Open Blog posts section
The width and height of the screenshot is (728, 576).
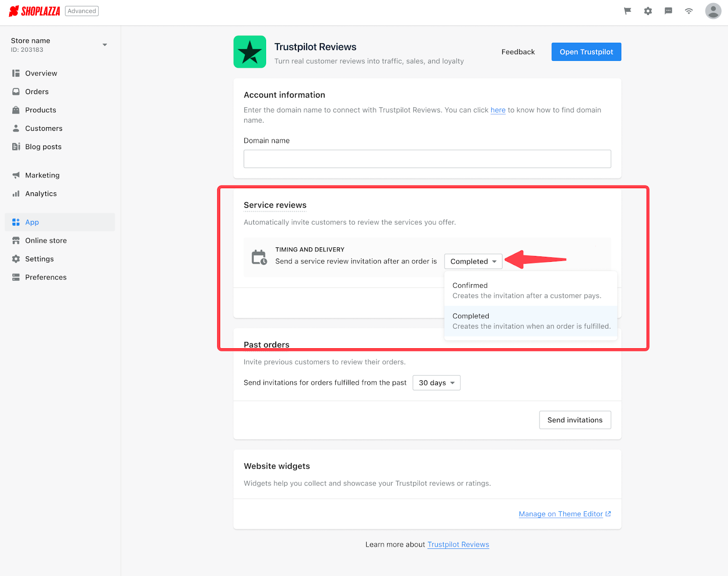(43, 146)
